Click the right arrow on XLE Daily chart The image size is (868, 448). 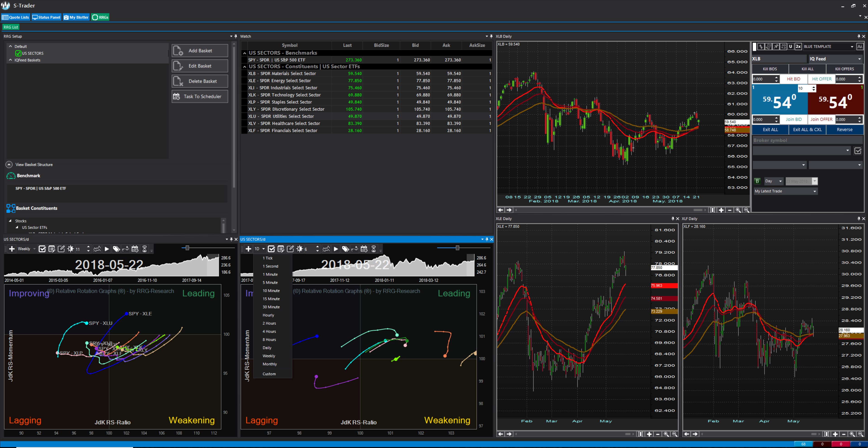click(509, 434)
